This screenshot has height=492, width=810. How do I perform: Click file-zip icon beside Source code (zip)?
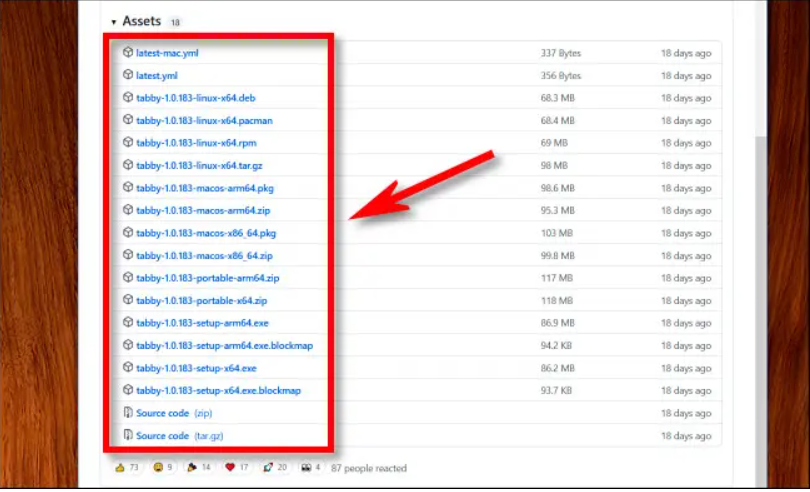[x=128, y=412]
